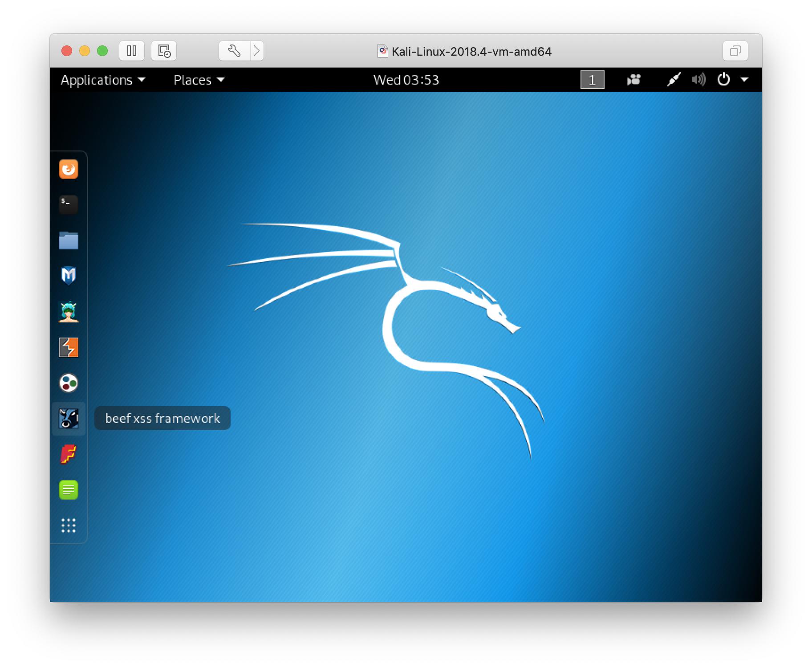Pause the virtual machine

pyautogui.click(x=132, y=51)
